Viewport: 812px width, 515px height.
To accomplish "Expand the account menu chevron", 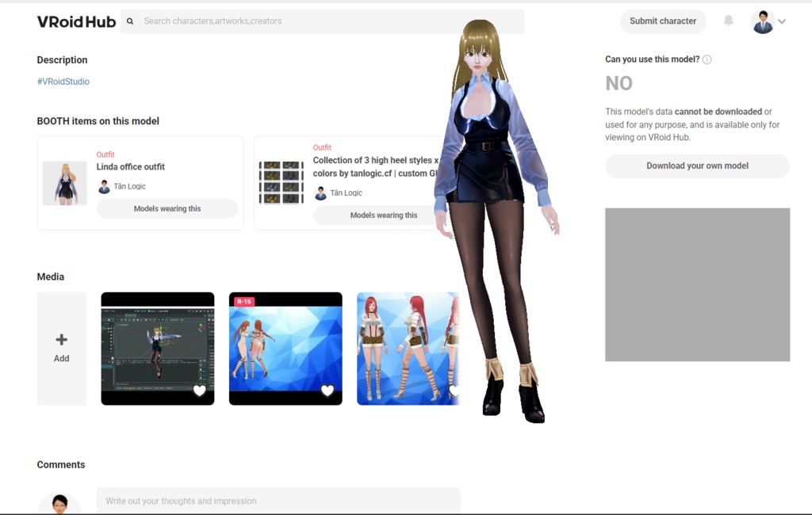I will point(782,21).
